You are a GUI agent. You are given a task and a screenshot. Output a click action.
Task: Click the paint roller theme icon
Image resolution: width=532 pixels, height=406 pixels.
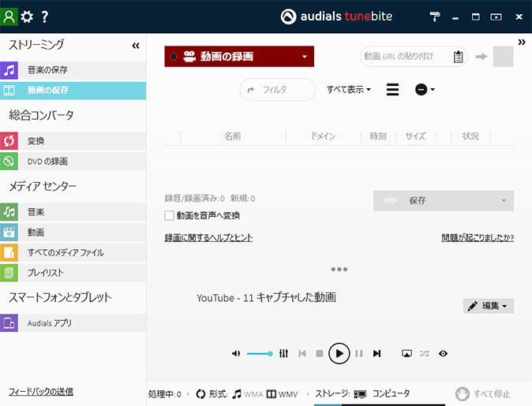pos(435,17)
